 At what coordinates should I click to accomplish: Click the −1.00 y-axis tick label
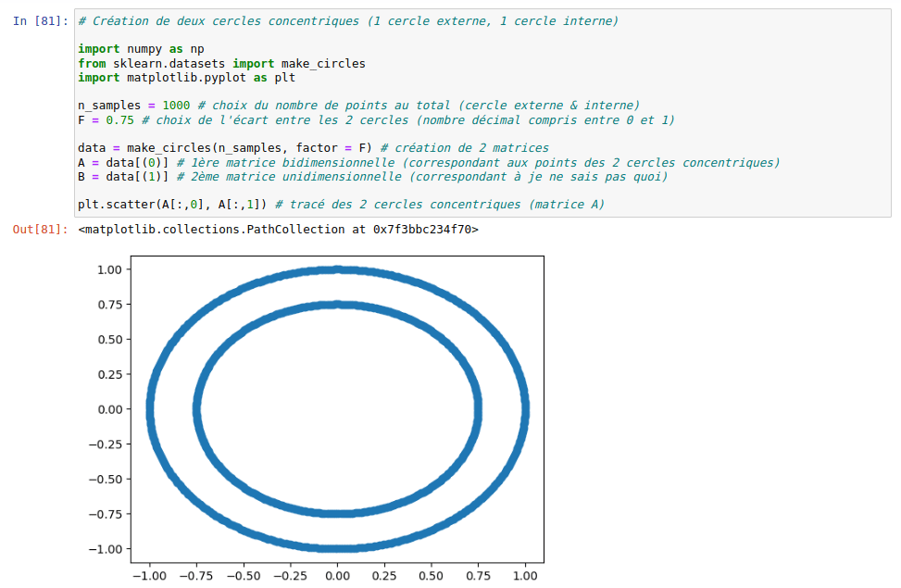pos(106,549)
